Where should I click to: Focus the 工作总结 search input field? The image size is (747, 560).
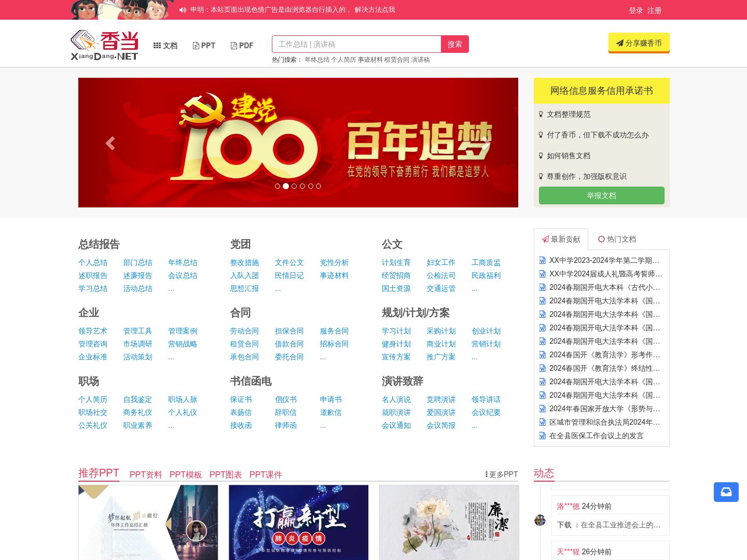356,44
